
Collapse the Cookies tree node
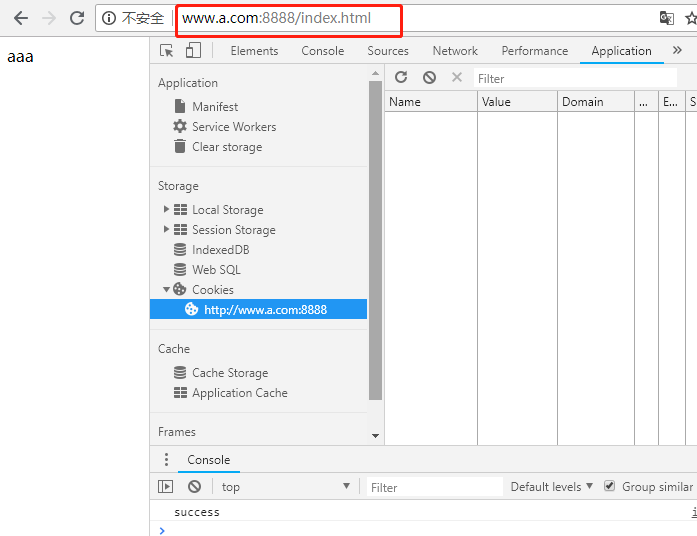(x=166, y=290)
